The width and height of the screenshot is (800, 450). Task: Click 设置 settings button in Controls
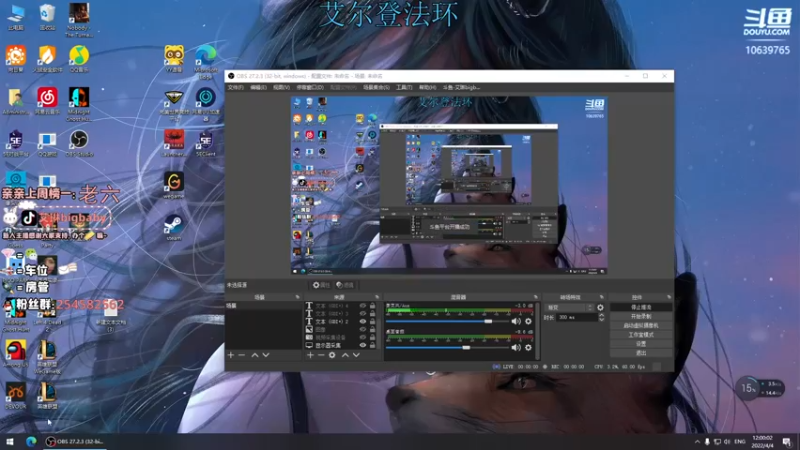(x=641, y=344)
